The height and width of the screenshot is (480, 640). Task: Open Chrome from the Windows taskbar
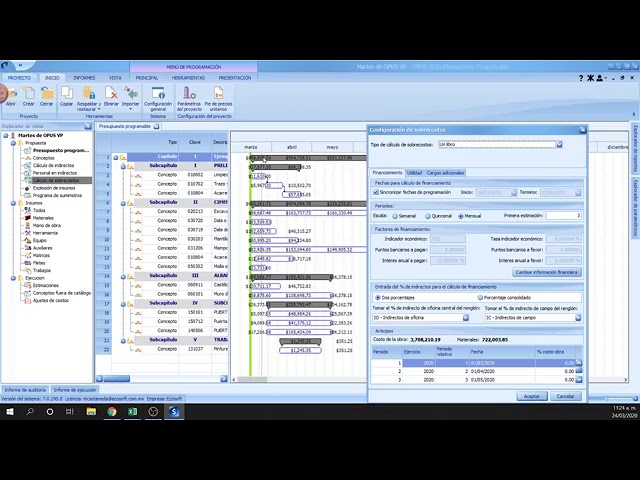(x=112, y=412)
